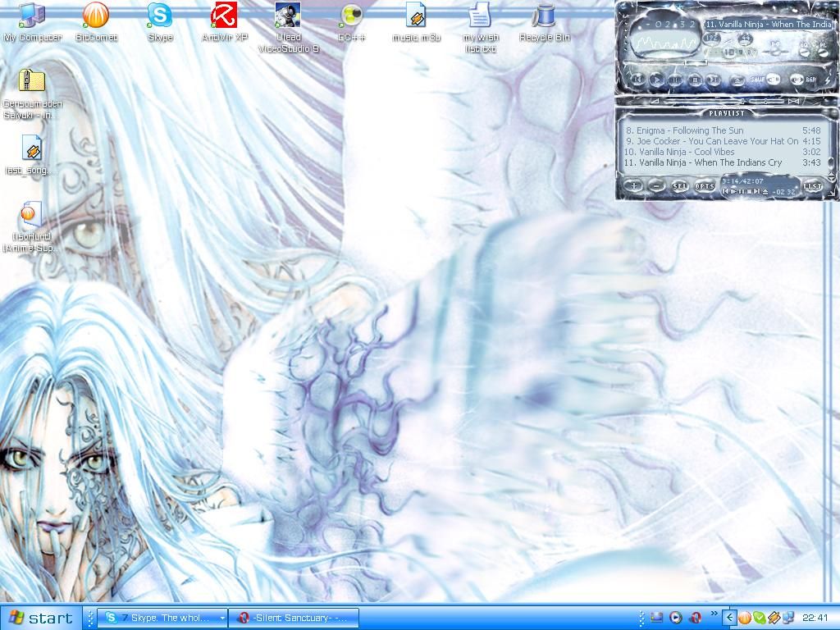Select the isoHunt torrent file icon

click(x=31, y=226)
